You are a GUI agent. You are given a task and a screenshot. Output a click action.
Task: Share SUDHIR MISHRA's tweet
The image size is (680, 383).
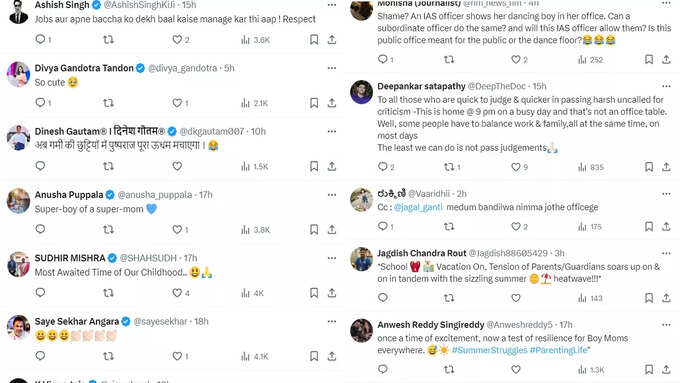332,293
